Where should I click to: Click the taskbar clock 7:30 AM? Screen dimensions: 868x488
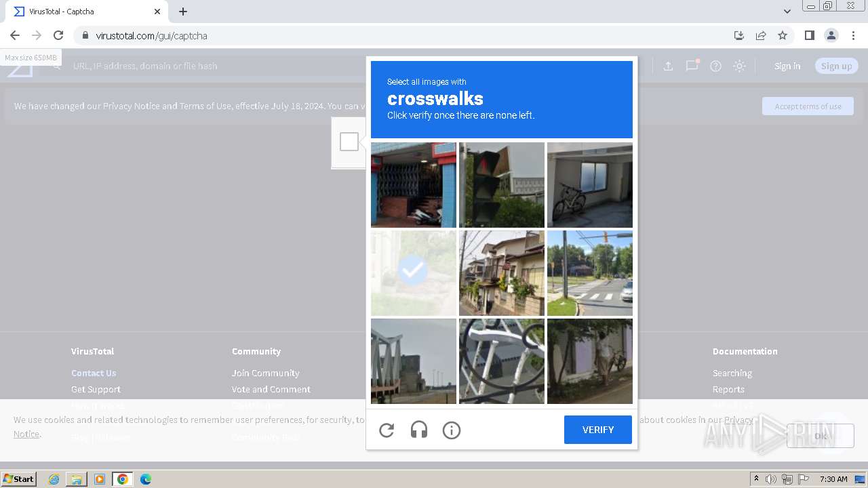(x=833, y=479)
